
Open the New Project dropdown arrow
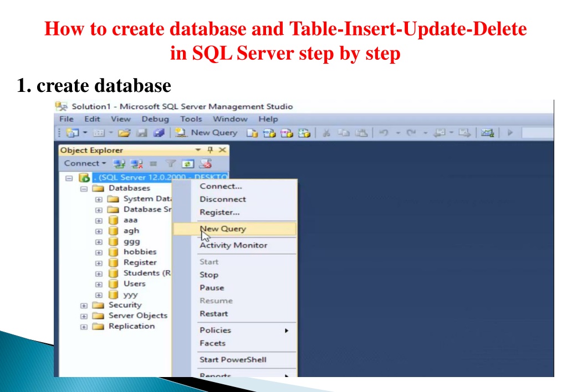[x=85, y=132]
